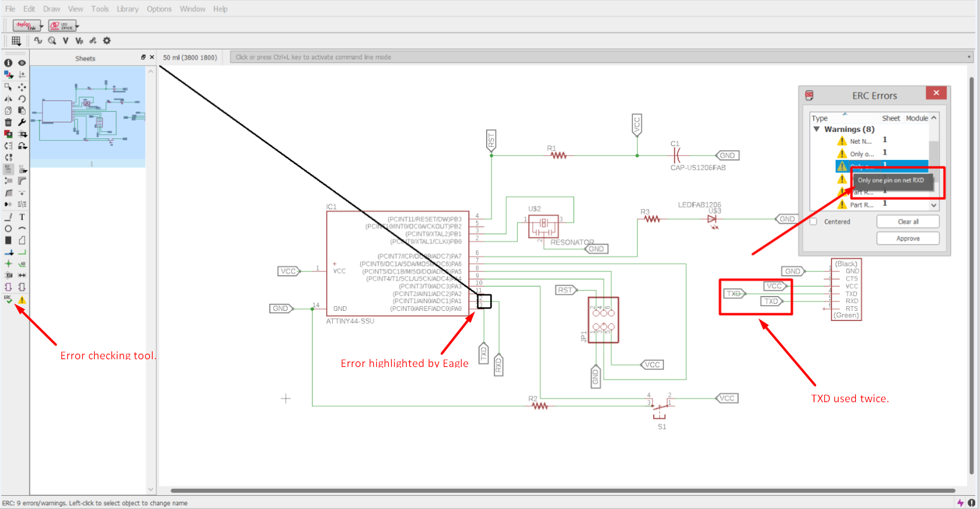
Task: Open the Library menu
Action: pos(128,9)
